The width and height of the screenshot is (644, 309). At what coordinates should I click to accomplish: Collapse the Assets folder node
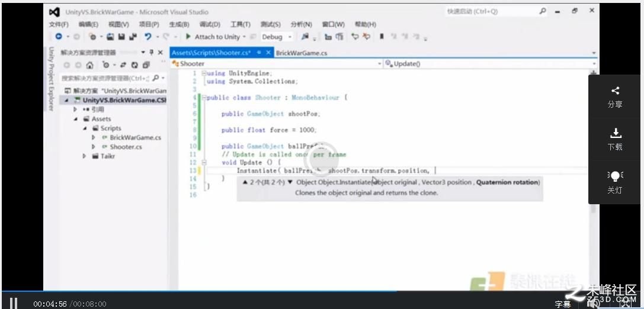[75, 119]
